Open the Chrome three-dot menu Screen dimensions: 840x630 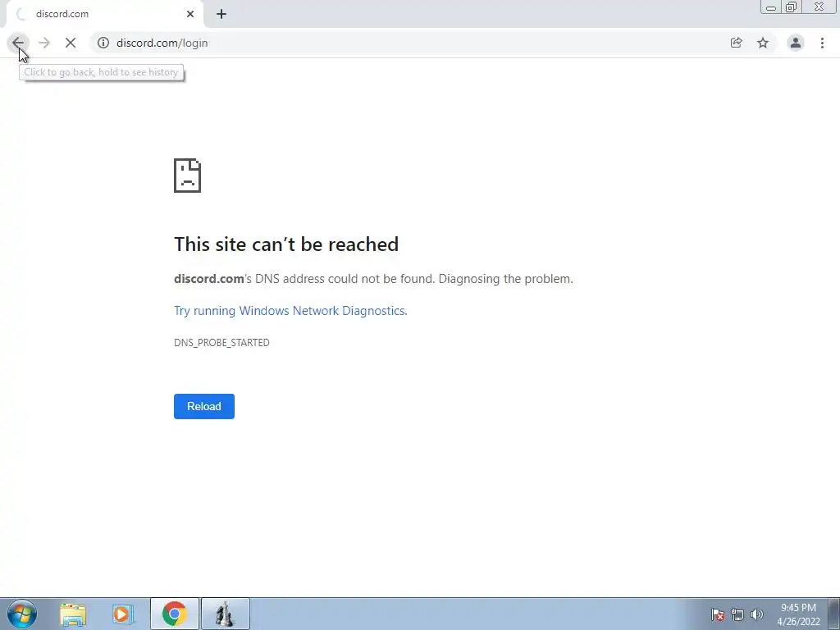tap(822, 43)
